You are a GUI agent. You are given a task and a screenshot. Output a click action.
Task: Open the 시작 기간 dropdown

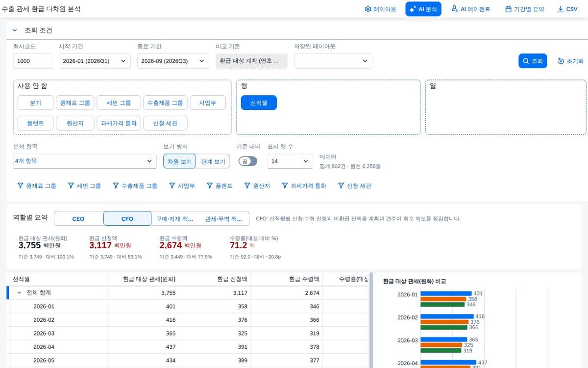[x=95, y=61]
